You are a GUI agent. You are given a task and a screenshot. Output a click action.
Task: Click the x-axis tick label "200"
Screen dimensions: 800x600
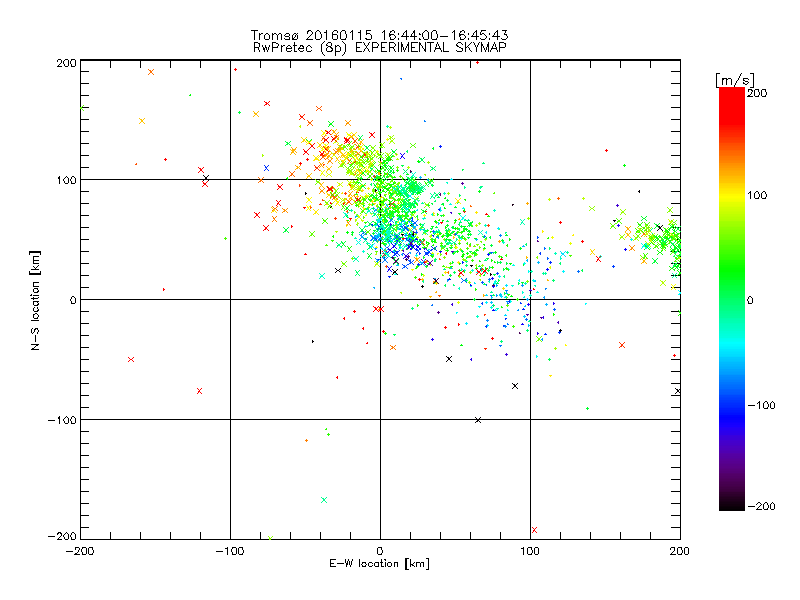pos(680,551)
